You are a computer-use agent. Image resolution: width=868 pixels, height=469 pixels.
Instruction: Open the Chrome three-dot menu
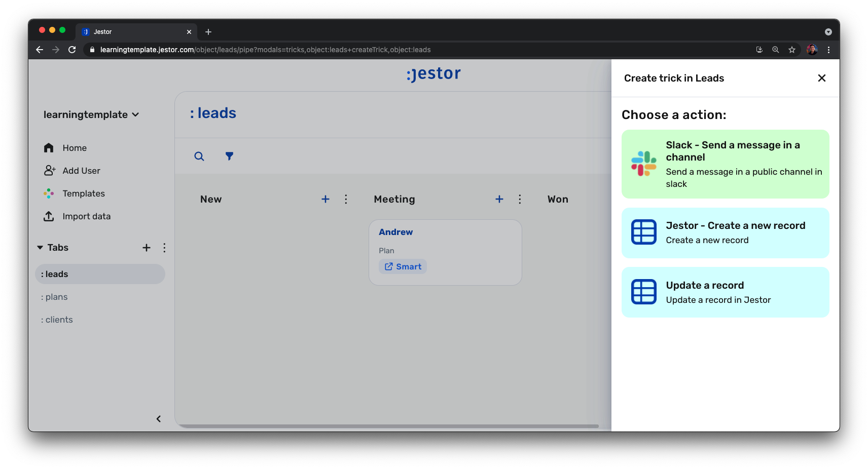point(828,50)
